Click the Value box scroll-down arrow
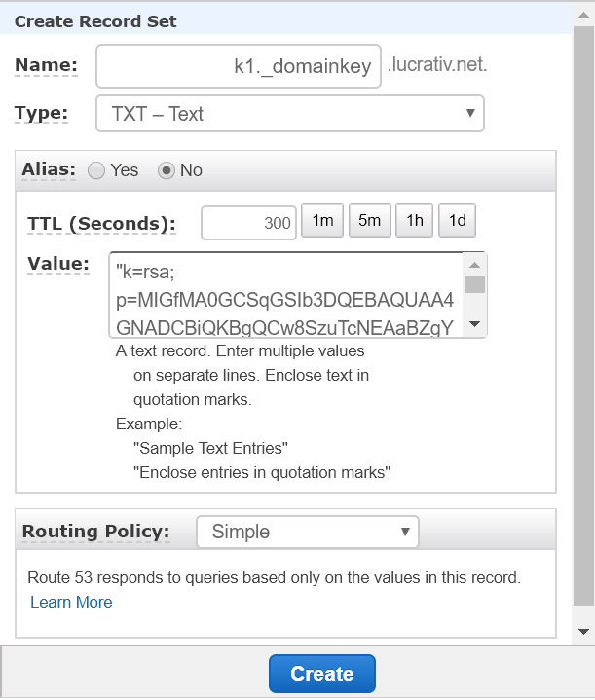 click(475, 323)
